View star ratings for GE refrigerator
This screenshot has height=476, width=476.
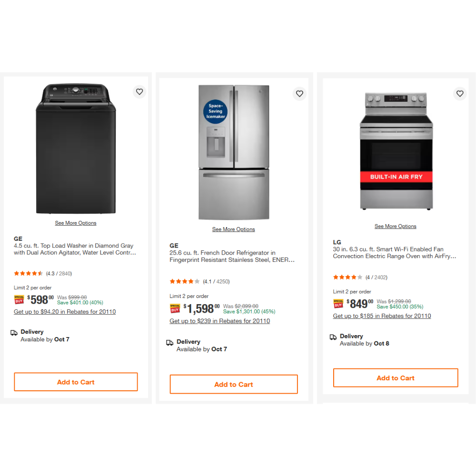(185, 281)
